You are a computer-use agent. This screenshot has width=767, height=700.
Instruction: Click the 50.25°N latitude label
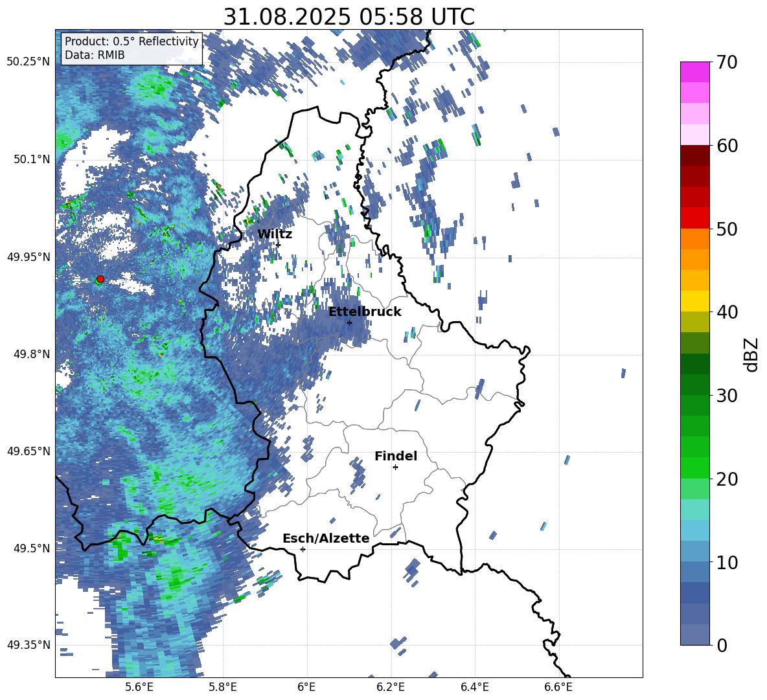29,62
